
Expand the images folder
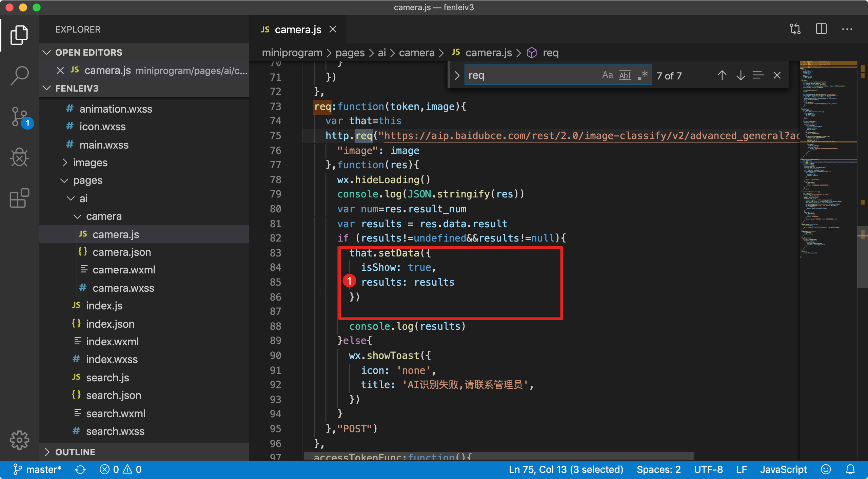[x=90, y=163]
